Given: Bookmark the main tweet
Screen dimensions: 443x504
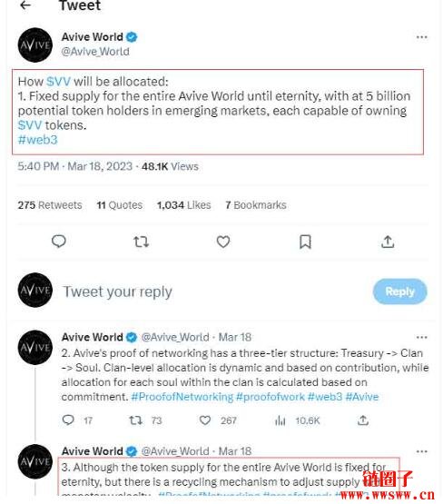Looking at the screenshot, I should [x=305, y=242].
